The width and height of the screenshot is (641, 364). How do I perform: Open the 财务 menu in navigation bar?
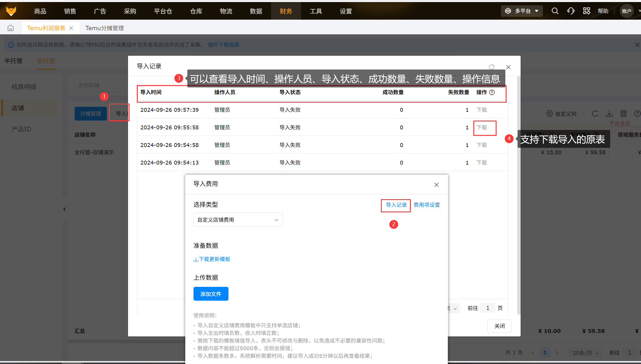pos(286,11)
